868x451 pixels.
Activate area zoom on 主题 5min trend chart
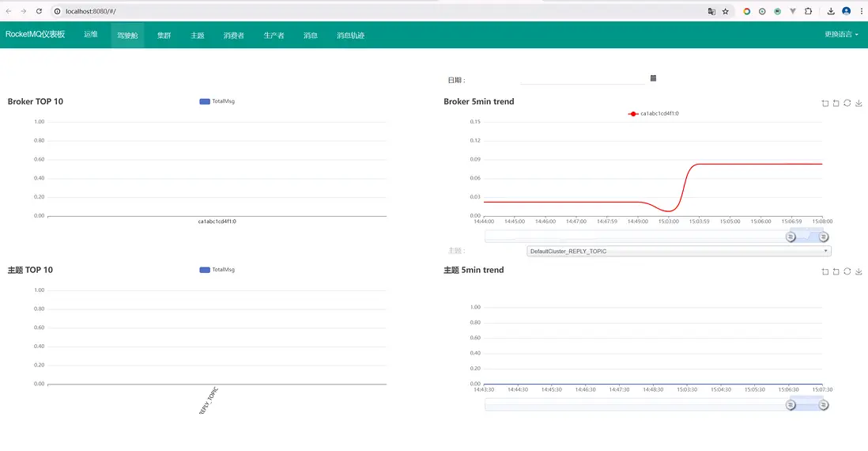click(825, 271)
